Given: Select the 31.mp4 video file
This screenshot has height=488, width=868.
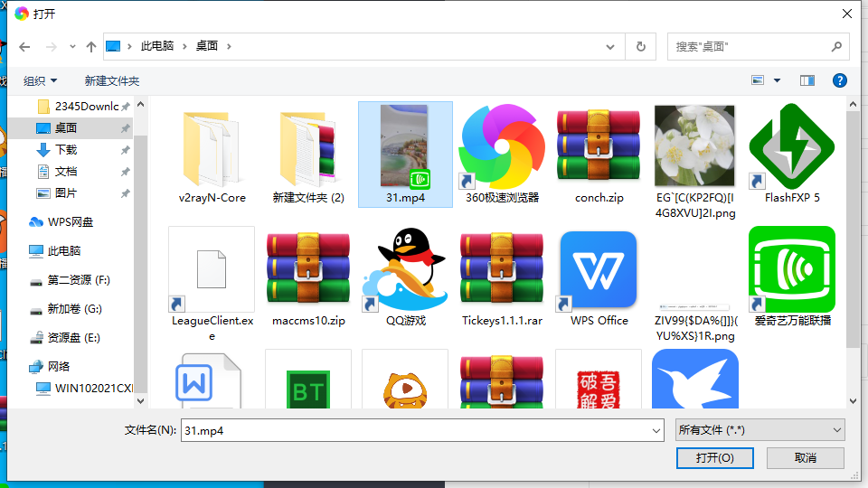Looking at the screenshot, I should (405, 155).
